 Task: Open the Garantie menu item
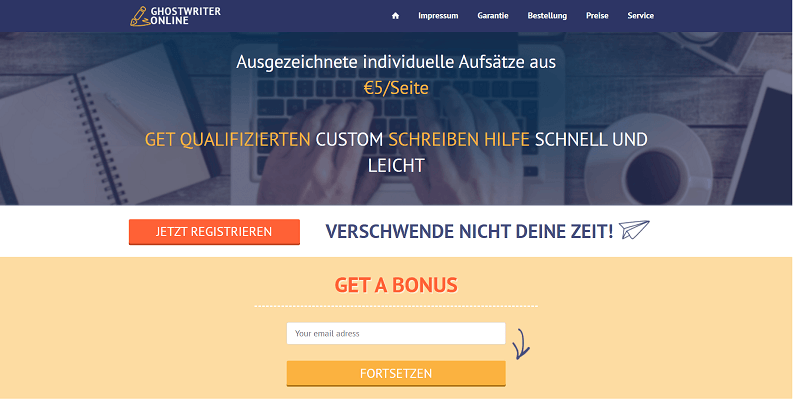point(493,16)
